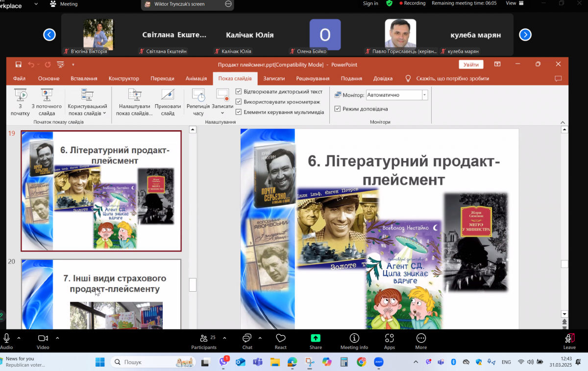Select slide 20 thumbnail about страхового продакт-плейсменту
Screen dimensions: 588x371
[x=101, y=294]
